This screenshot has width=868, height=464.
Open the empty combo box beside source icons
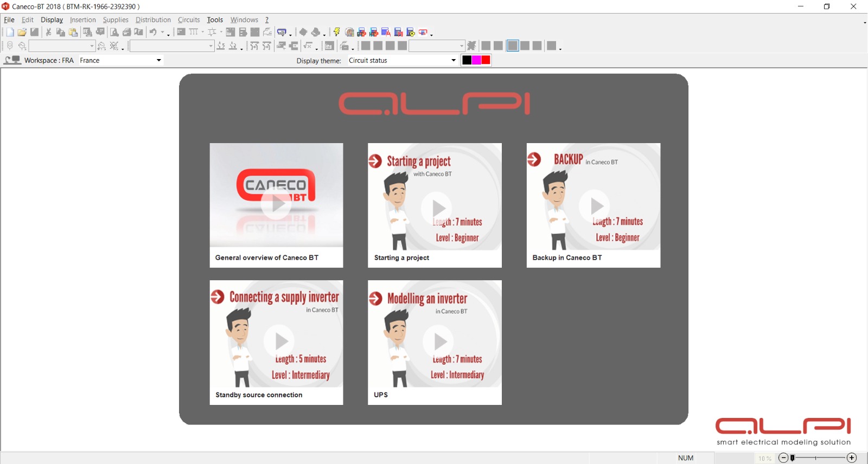pos(62,46)
